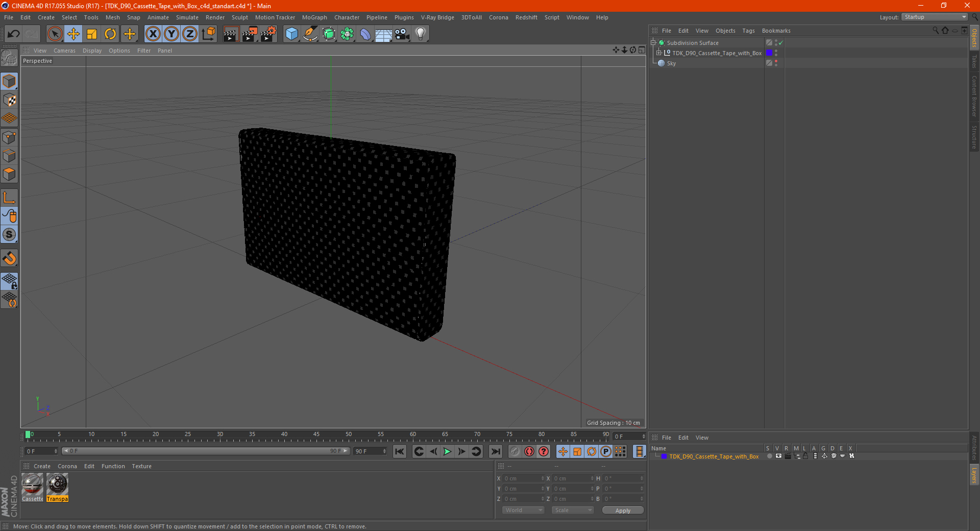Collapse the Subdivision Surface tree item
This screenshot has height=531, width=980.
coord(653,43)
